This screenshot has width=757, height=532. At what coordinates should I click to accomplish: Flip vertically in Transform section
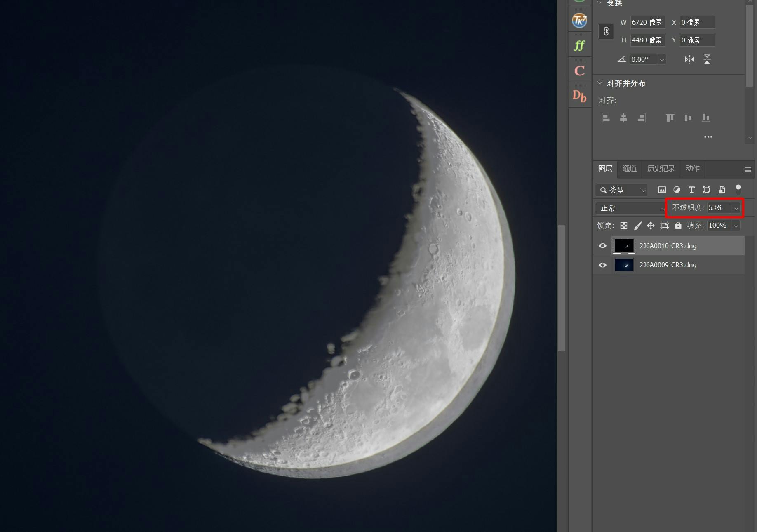pyautogui.click(x=707, y=59)
